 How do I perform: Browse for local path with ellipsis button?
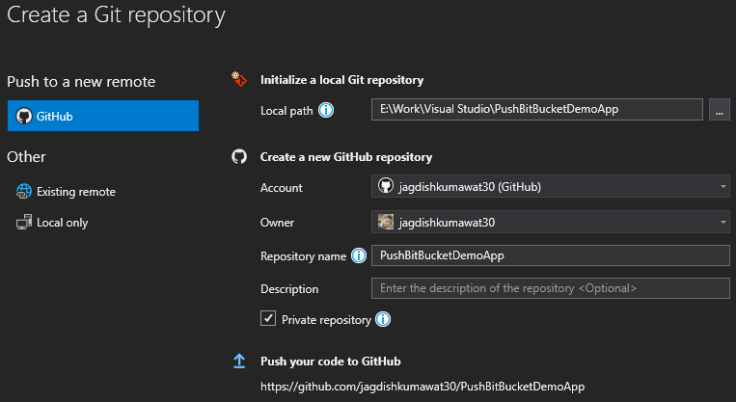[x=719, y=110]
